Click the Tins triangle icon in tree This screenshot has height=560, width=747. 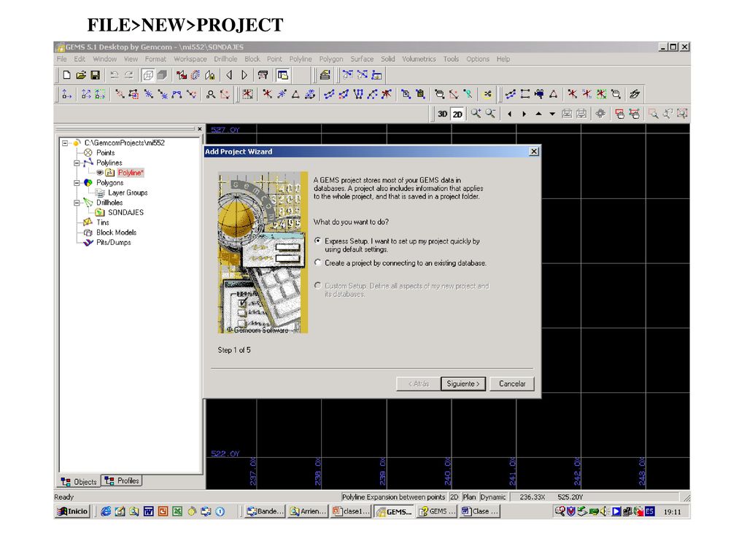pyautogui.click(x=88, y=222)
